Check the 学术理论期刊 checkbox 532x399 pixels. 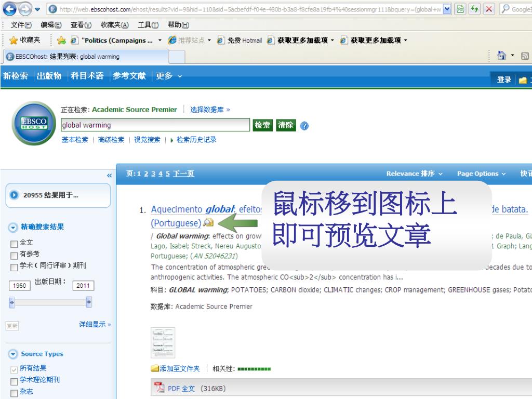click(14, 382)
